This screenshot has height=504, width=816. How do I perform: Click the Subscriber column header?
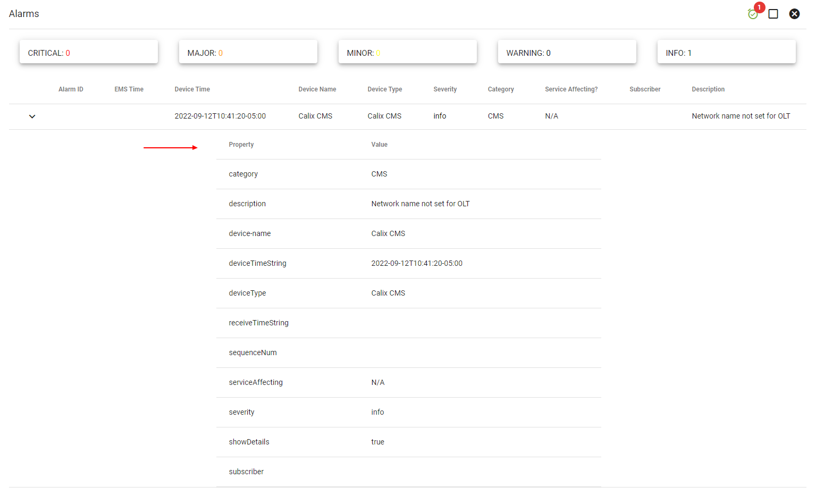(645, 89)
